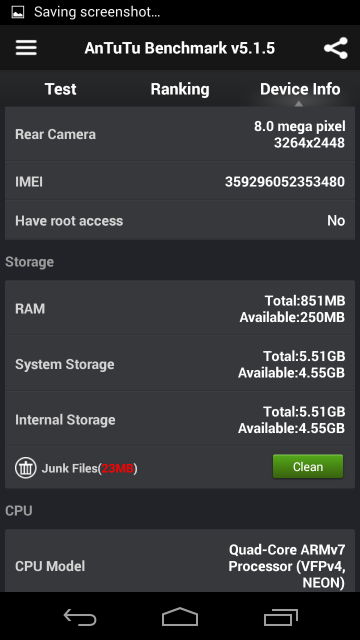Select the Device Info tab
360x640 pixels.
click(300, 89)
